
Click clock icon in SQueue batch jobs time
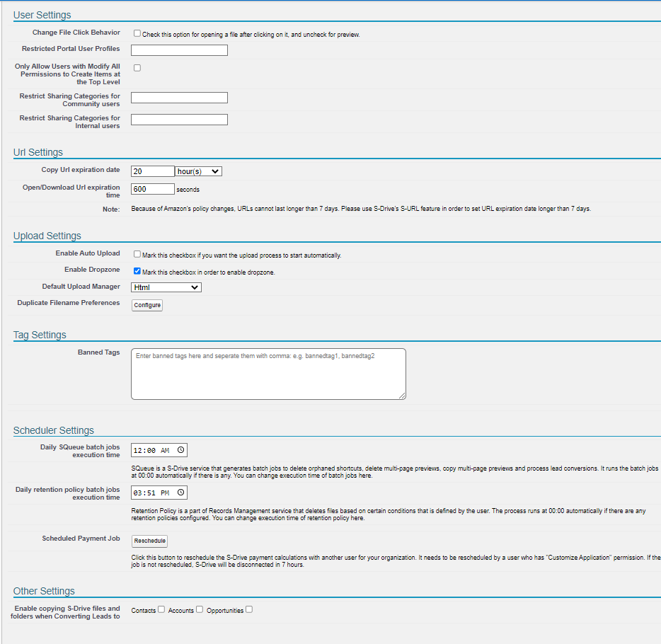click(x=180, y=450)
